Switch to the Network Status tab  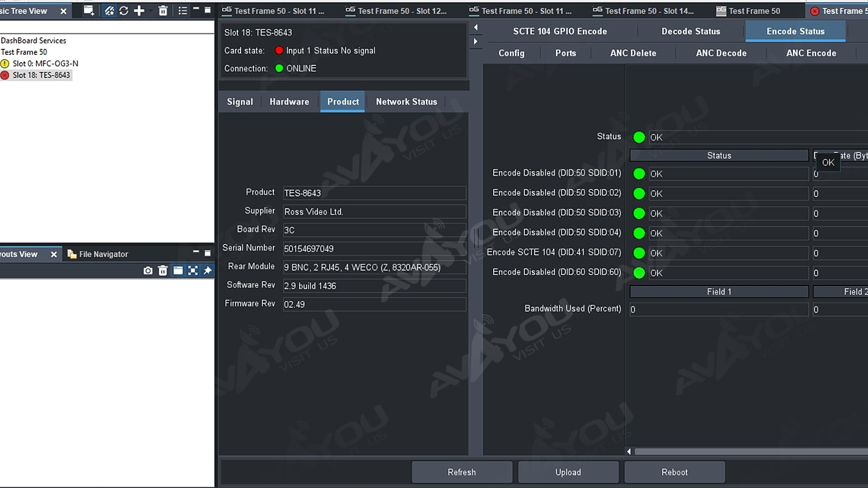(407, 102)
